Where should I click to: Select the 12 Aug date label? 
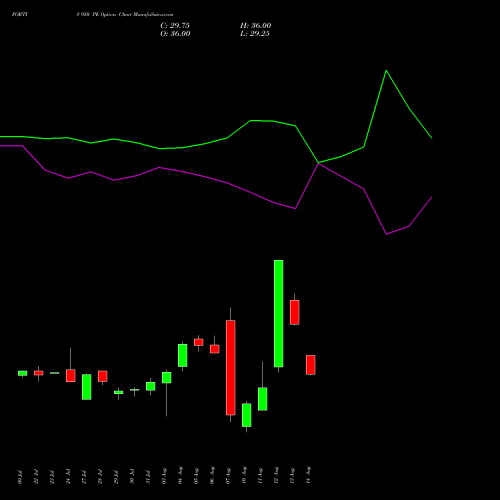[276, 475]
